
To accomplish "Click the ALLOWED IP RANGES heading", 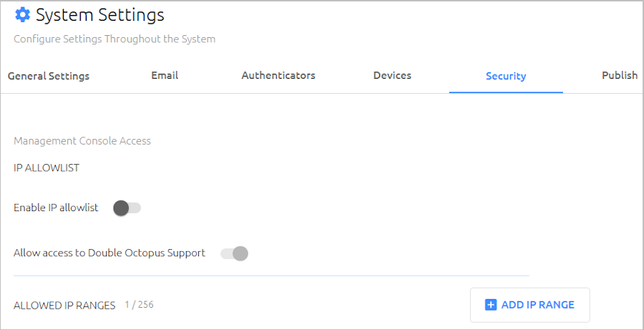I will pos(64,306).
